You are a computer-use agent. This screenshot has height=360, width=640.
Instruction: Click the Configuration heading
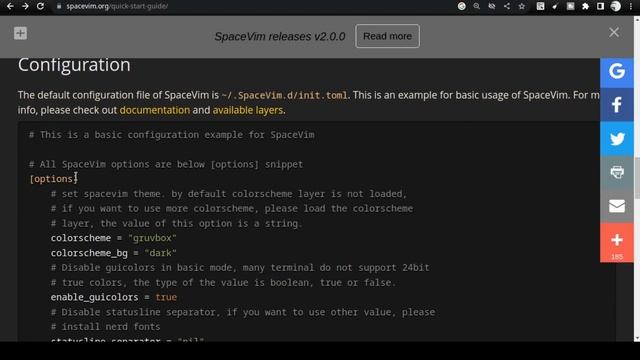pos(74,65)
